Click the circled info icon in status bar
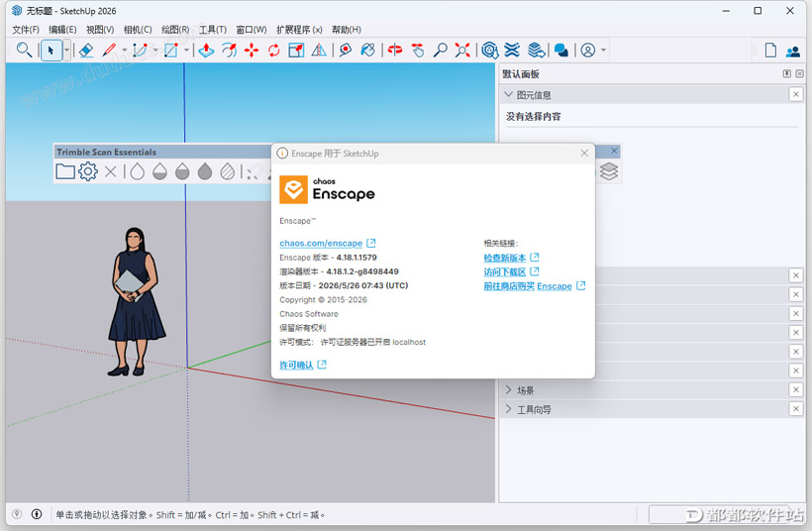This screenshot has width=812, height=531. pyautogui.click(x=37, y=514)
